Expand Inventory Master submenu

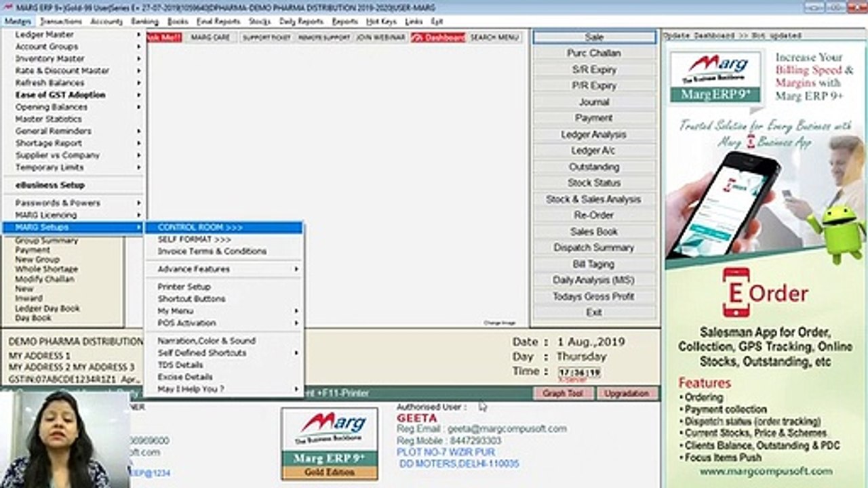pos(74,59)
